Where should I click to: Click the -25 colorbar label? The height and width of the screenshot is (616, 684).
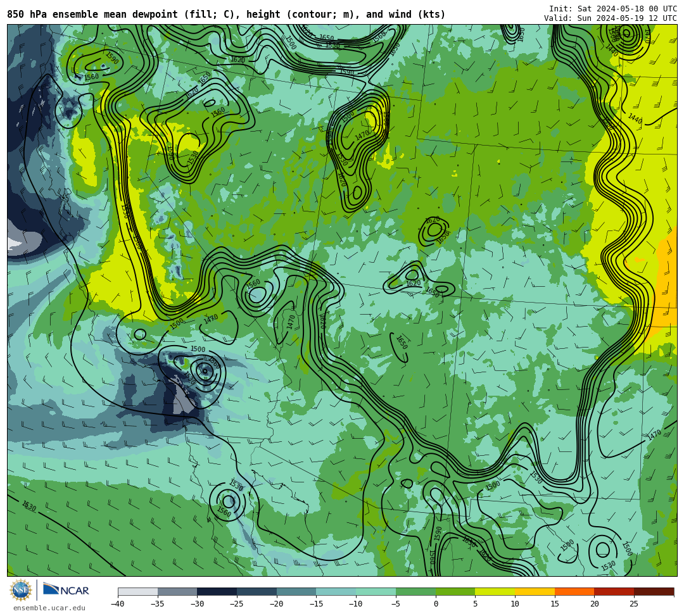tap(237, 604)
